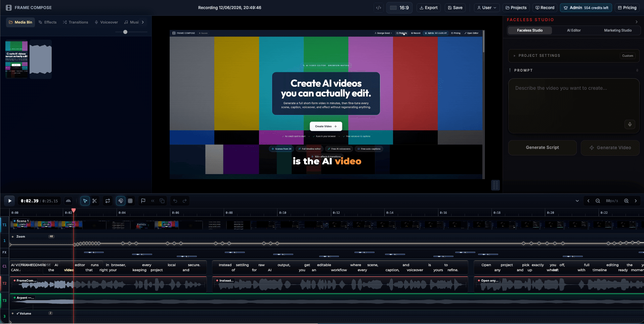Viewport: 644px width, 324px height.
Task: Open the Projects page
Action: click(x=516, y=8)
